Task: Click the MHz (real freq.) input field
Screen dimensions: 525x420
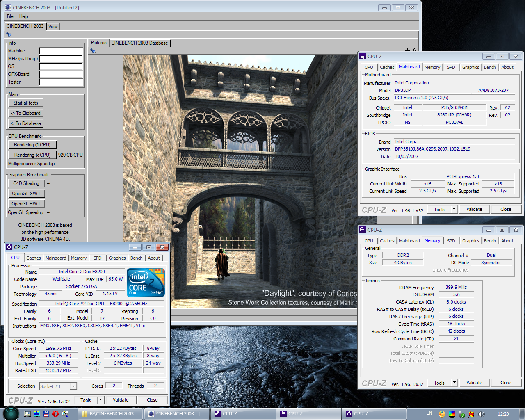Action: [61, 59]
